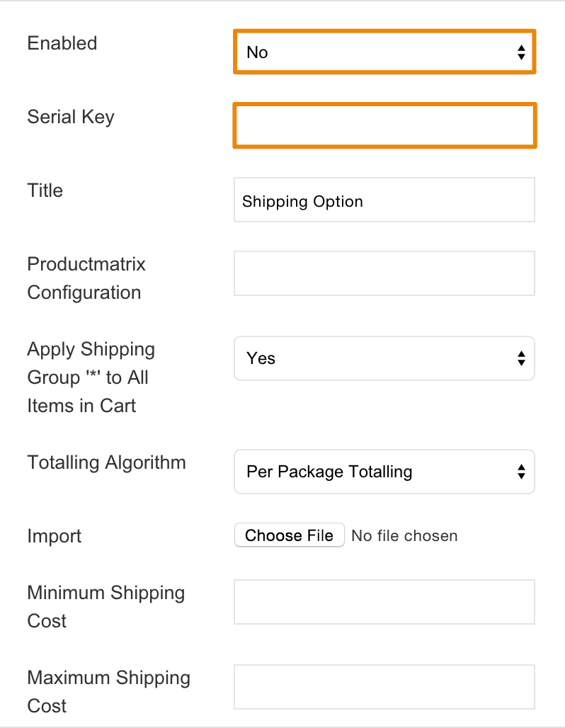Viewport: 565px width, 728px height.
Task: Click the Minimum Shipping Cost label
Action: (x=105, y=607)
